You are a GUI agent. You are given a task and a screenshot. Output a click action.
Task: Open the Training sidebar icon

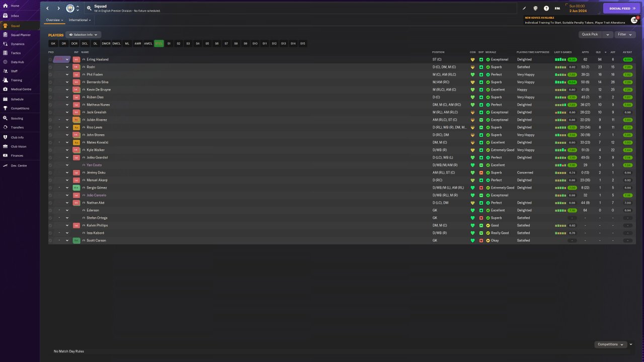[x=5, y=80]
